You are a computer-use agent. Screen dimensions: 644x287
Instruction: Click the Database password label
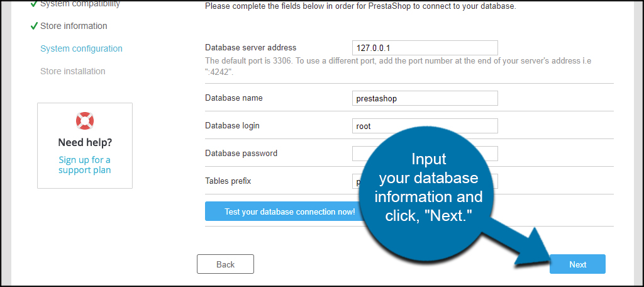tap(241, 153)
